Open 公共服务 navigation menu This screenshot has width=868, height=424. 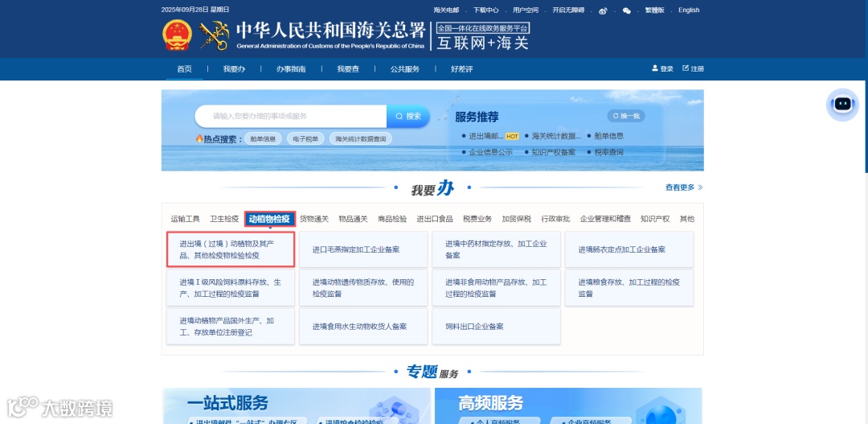(404, 69)
